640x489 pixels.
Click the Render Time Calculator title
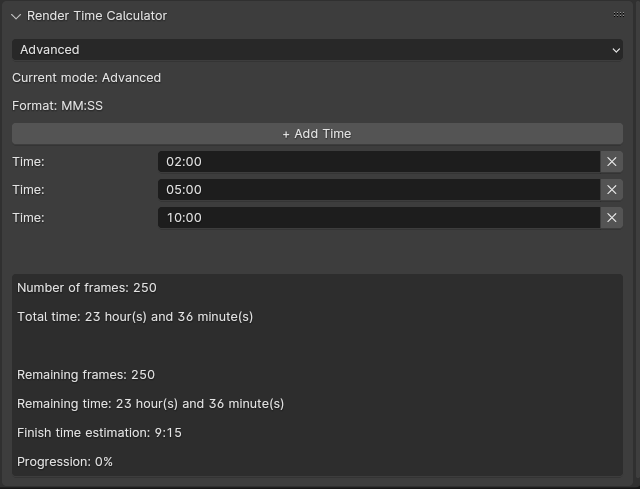tap(97, 16)
